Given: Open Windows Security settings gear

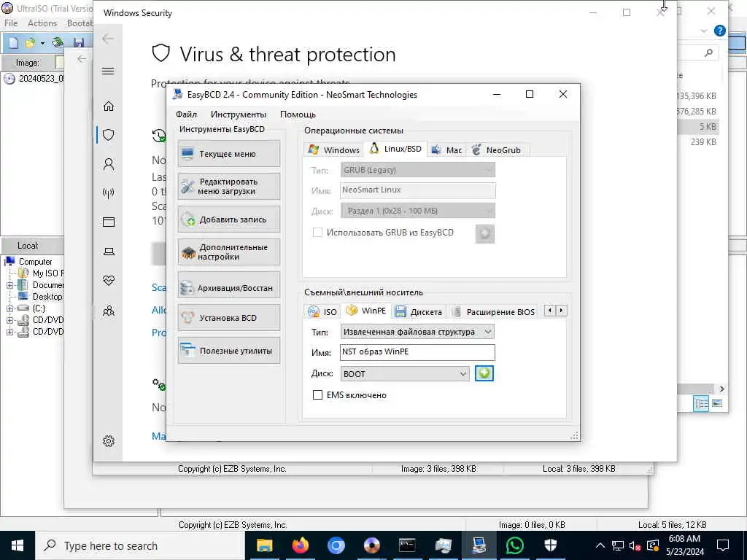Looking at the screenshot, I should pyautogui.click(x=109, y=441).
